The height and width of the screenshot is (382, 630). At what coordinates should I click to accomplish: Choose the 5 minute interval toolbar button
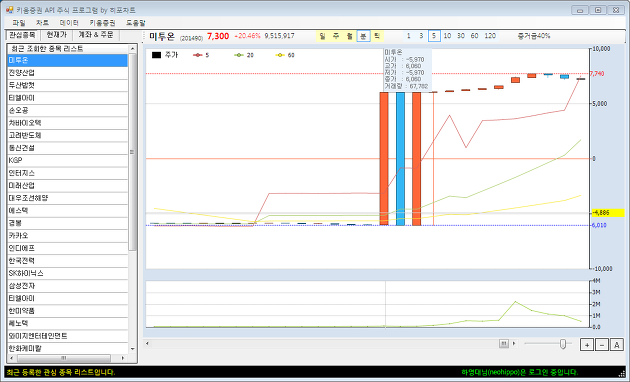pos(434,36)
